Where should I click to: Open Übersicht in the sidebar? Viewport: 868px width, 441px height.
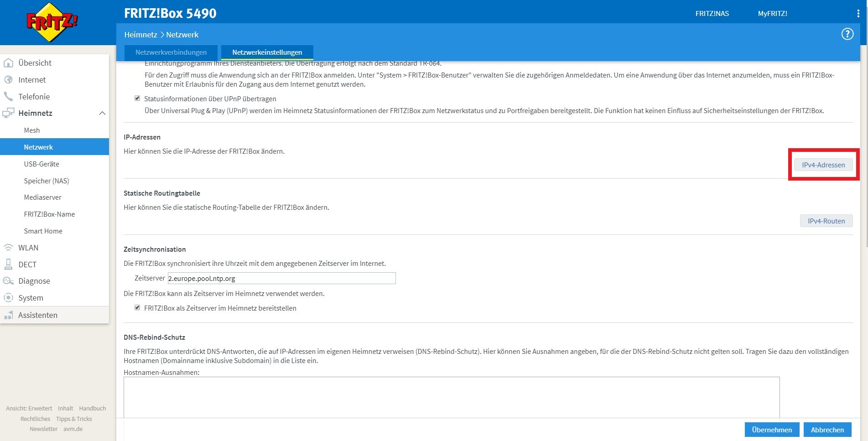tap(35, 63)
